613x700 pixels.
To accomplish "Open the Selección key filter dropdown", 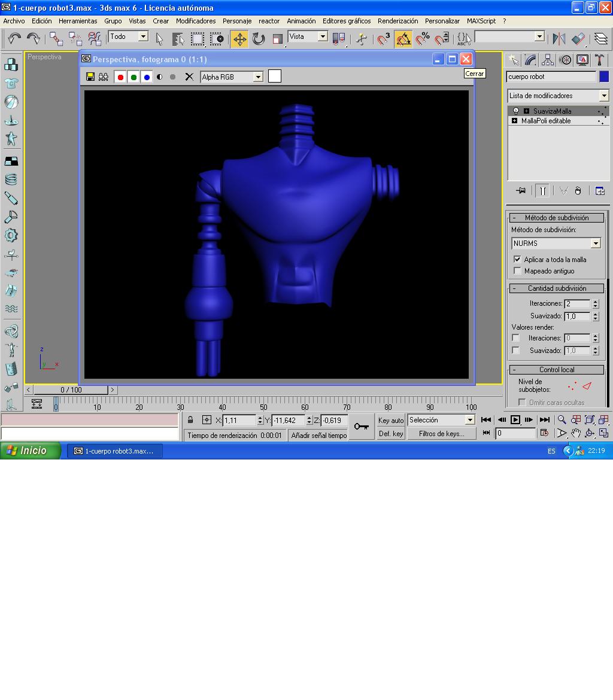I will 469,420.
